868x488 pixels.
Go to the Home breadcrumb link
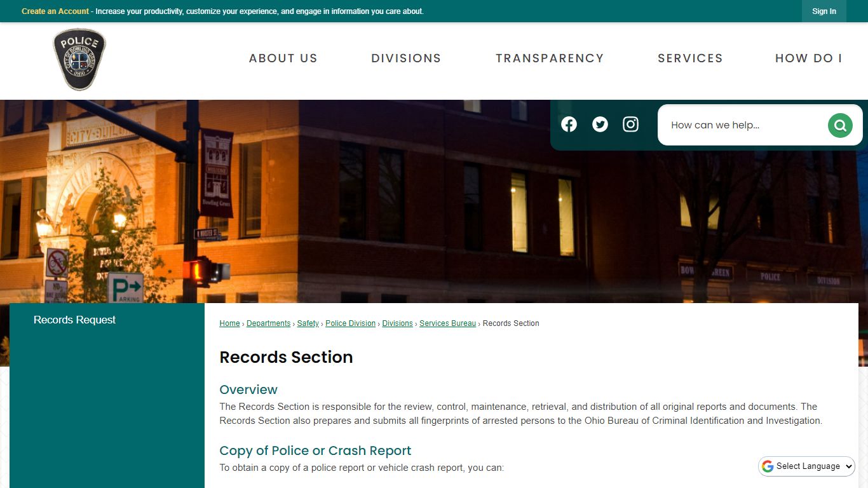click(229, 323)
